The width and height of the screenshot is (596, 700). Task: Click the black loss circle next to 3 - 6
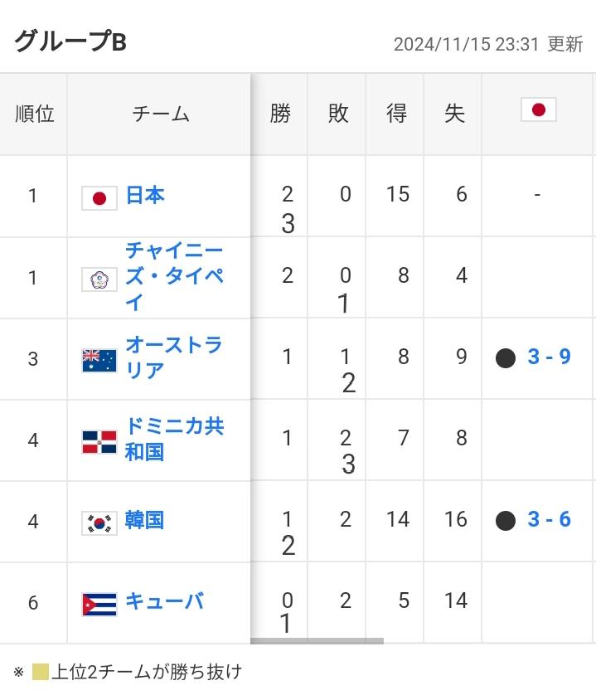point(506,521)
